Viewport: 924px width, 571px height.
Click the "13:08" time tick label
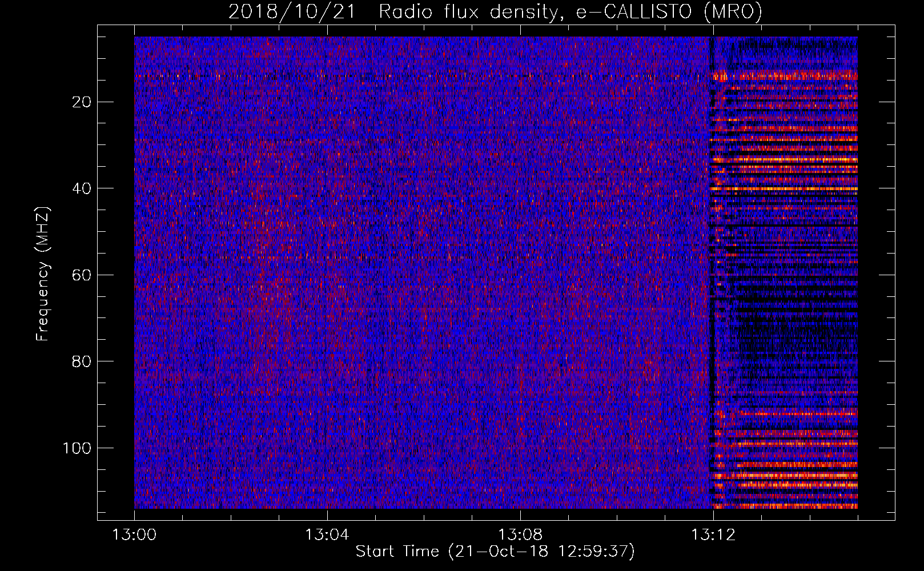pyautogui.click(x=520, y=535)
